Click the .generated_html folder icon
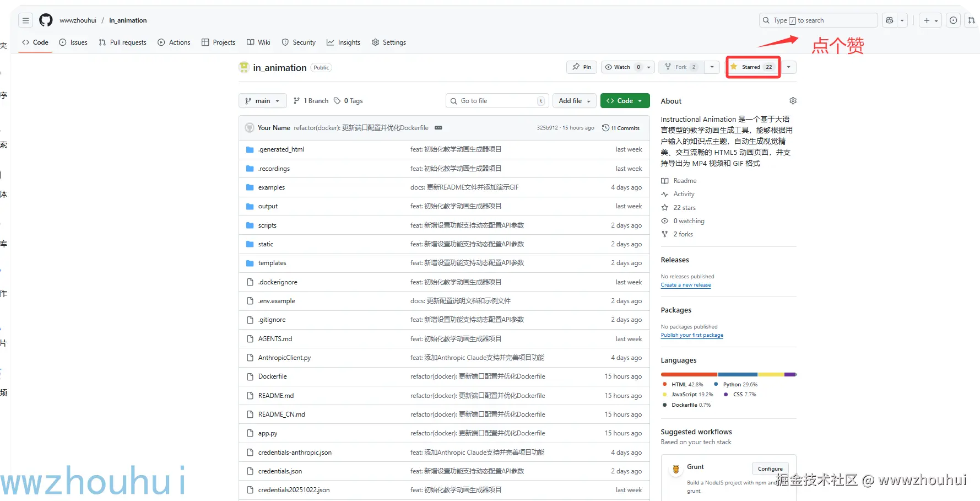Screen dimensions: 980x501 click(x=250, y=149)
